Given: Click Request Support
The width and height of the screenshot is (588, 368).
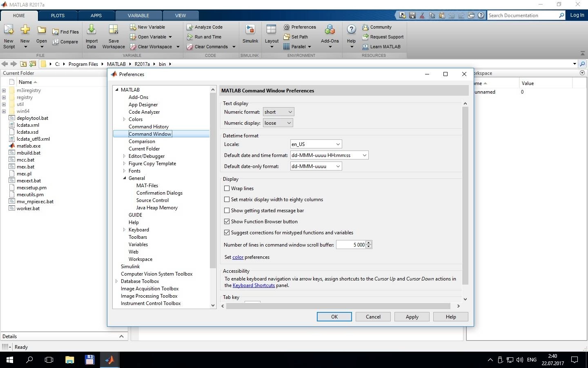Looking at the screenshot, I should 383,37.
